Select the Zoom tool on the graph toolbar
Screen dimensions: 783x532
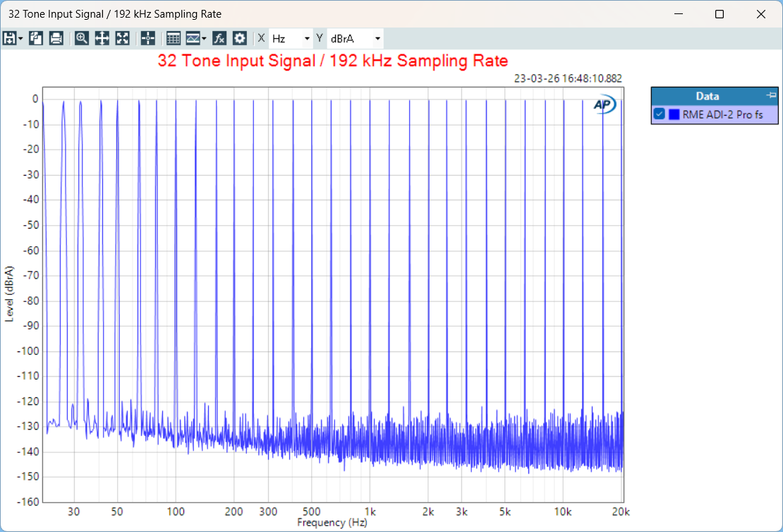pyautogui.click(x=81, y=38)
